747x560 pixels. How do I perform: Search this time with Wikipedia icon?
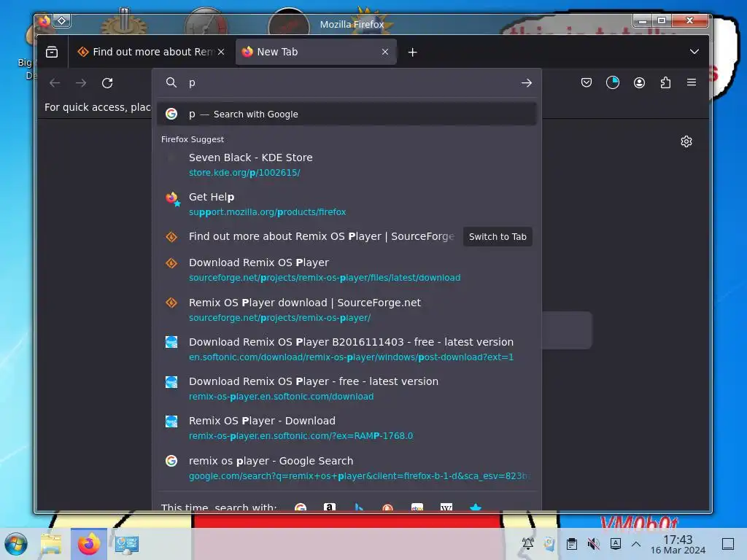click(446, 507)
